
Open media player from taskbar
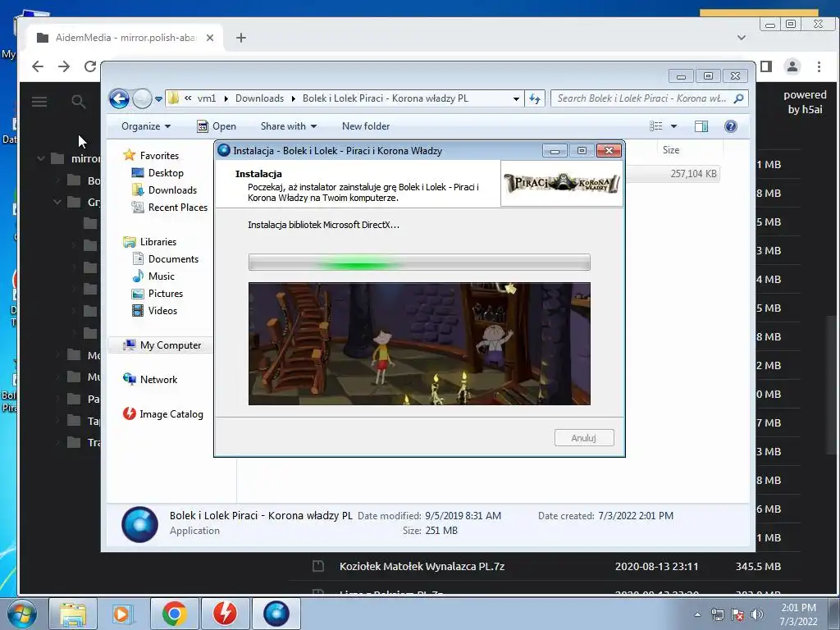[123, 614]
